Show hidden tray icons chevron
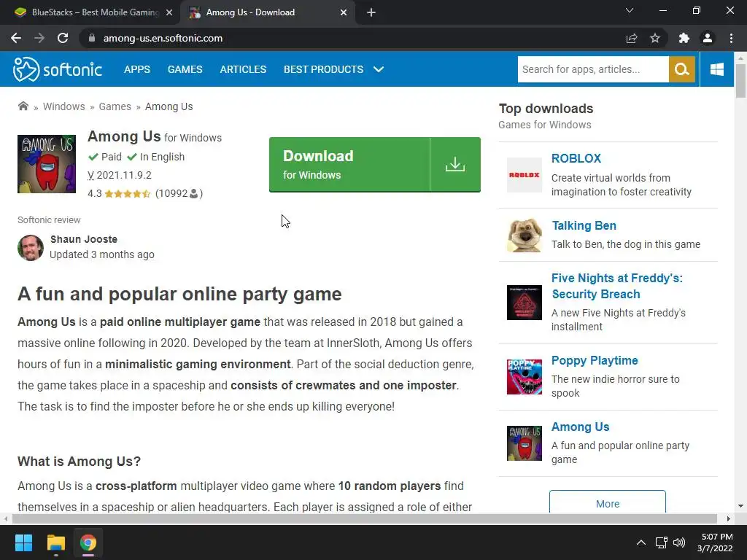Screen dimensions: 747x560 click(x=641, y=542)
